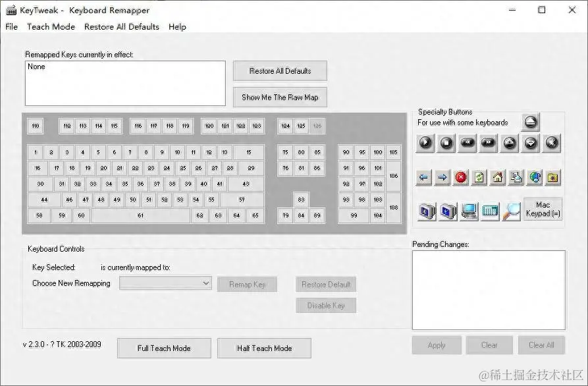The height and width of the screenshot is (386, 588).
Task: Click the Restore All Defaults button beside list
Action: pos(280,71)
